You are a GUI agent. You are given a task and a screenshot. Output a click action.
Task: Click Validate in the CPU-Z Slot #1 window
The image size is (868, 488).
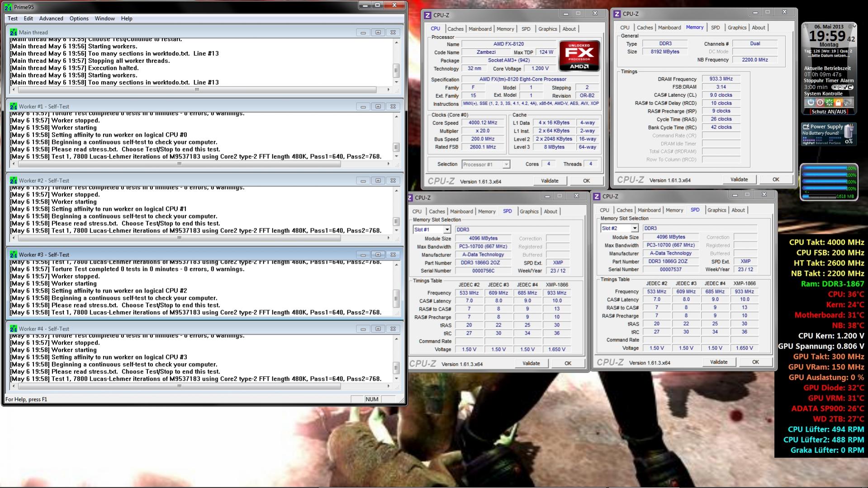531,363
